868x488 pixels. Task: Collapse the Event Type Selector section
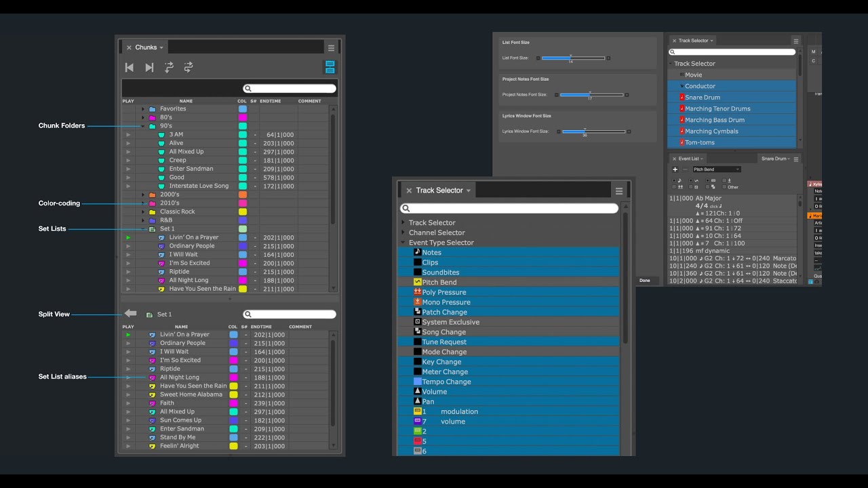403,243
